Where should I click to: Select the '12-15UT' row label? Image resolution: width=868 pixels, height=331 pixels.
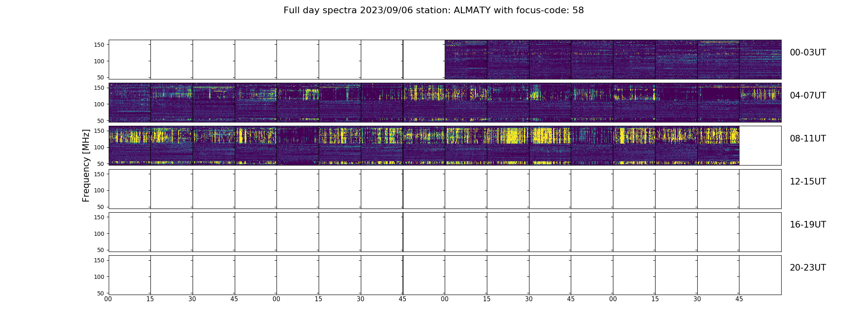(808, 182)
